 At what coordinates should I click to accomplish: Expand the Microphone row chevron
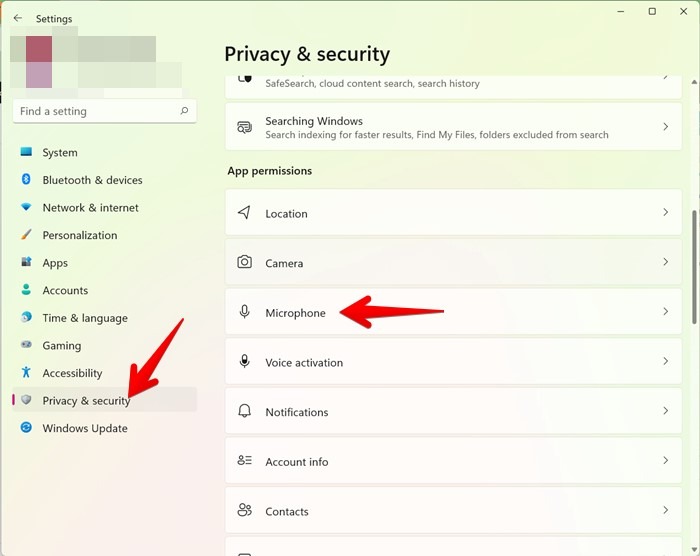pyautogui.click(x=665, y=312)
